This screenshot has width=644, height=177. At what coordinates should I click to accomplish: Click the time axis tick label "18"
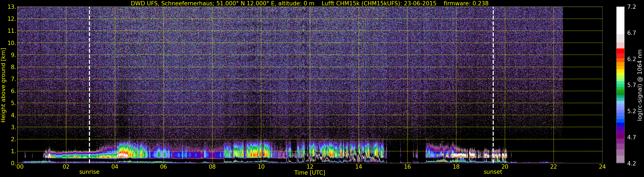[456, 167]
